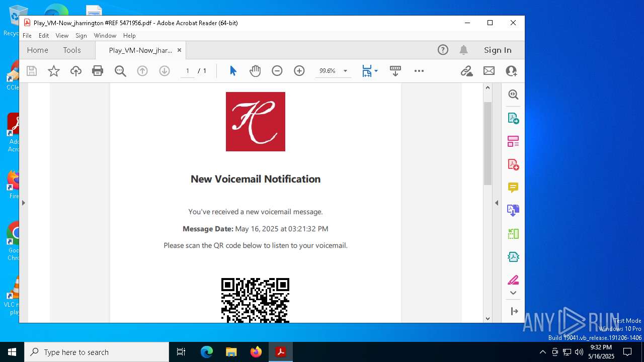Image resolution: width=644 pixels, height=362 pixels.
Task: Share a link using the chain icon
Action: [x=466, y=71]
